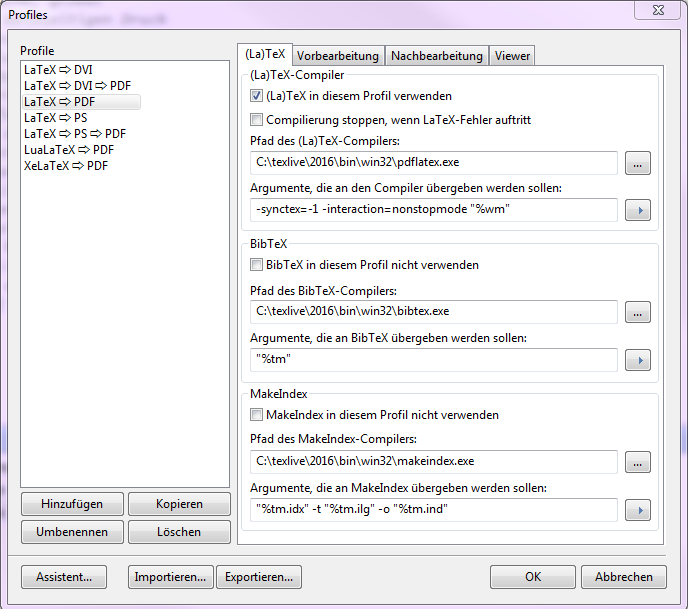Browse for the BibTeX compiler path
Image resolution: width=688 pixels, height=609 pixels.
tap(638, 313)
